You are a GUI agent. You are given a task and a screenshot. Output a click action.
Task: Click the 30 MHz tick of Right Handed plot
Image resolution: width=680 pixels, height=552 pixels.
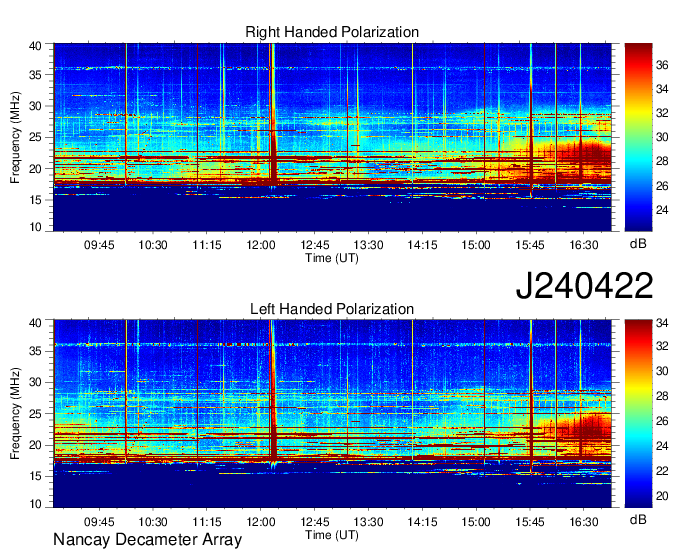pos(36,106)
